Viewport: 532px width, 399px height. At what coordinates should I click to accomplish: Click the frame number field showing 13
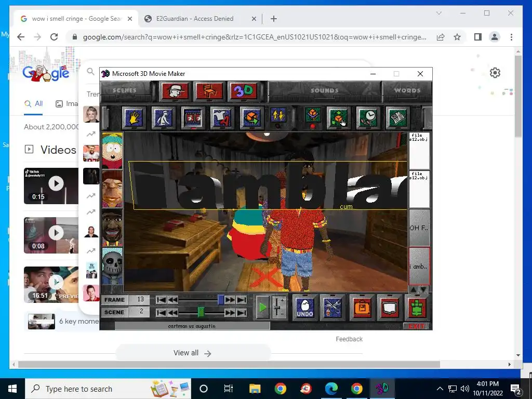pos(140,300)
